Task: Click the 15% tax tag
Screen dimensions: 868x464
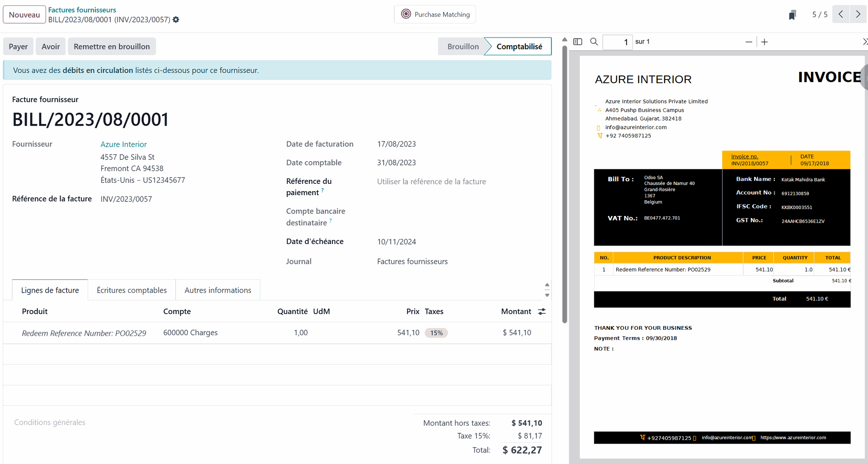Action: tap(436, 333)
